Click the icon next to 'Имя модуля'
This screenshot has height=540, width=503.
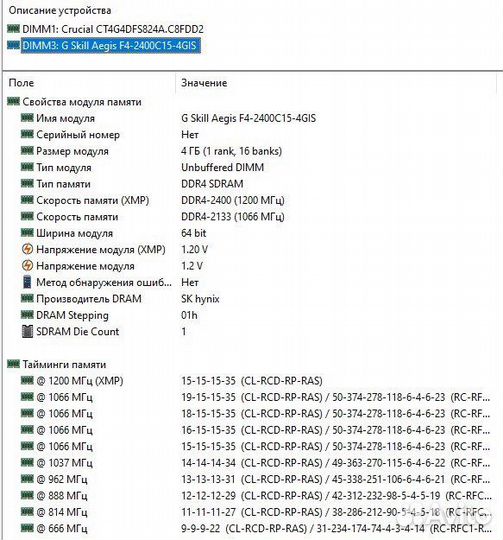(x=27, y=118)
